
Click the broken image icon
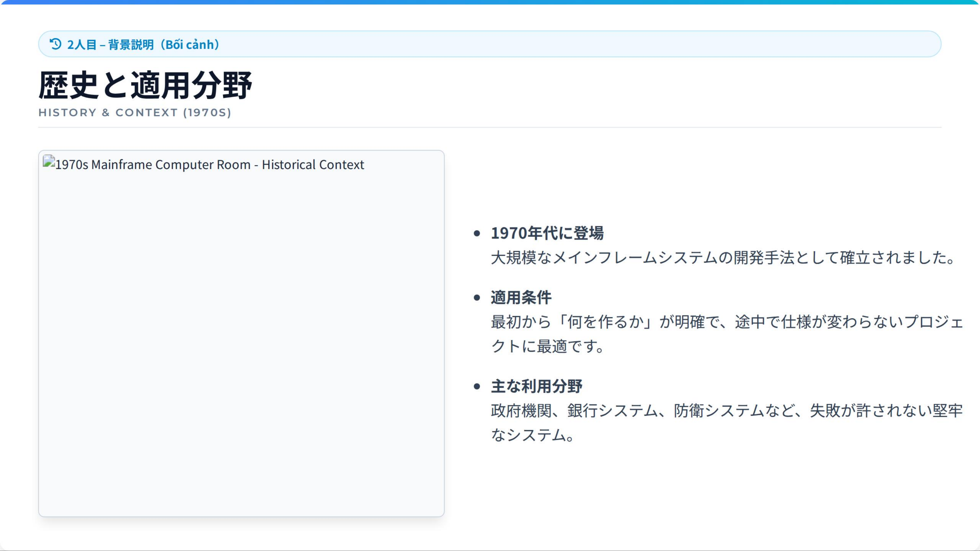click(49, 161)
